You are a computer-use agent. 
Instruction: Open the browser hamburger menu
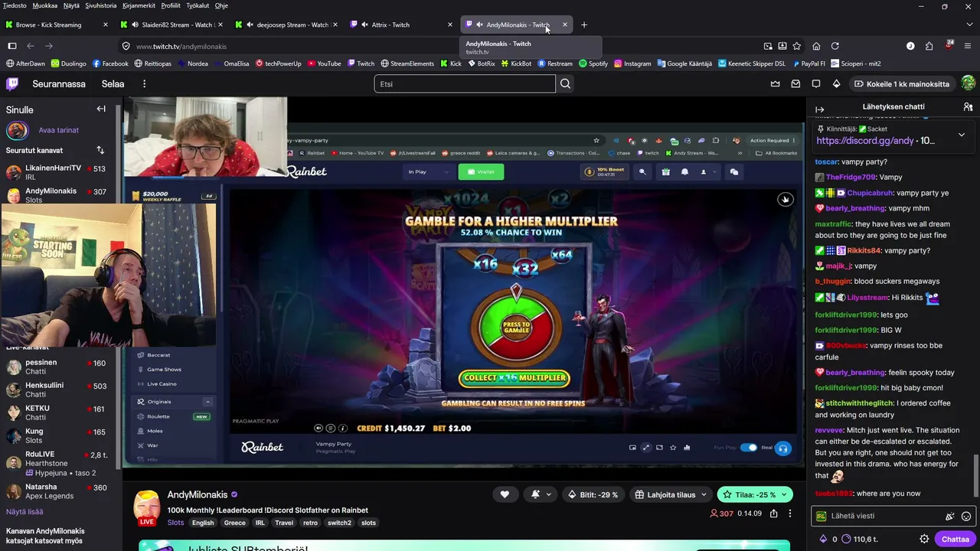coord(967,46)
